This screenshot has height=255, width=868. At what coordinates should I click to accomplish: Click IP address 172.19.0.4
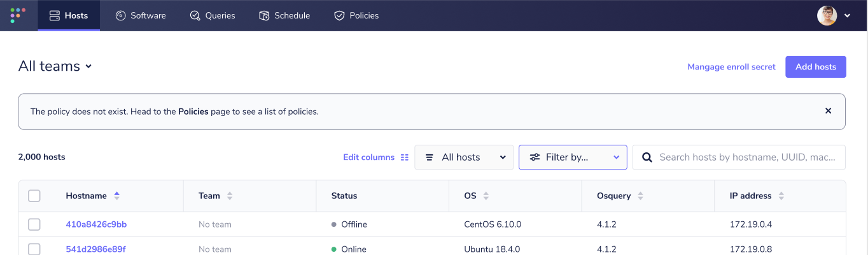pyautogui.click(x=751, y=224)
